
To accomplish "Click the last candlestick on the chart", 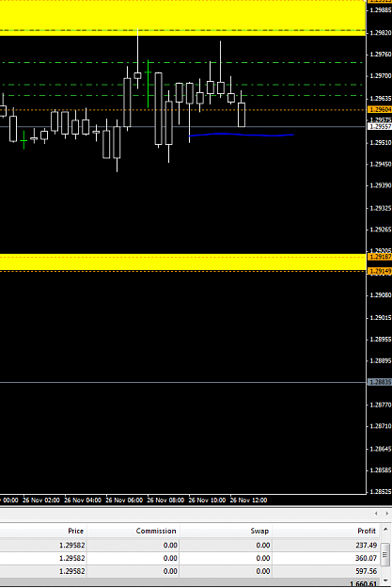I will tap(242, 115).
